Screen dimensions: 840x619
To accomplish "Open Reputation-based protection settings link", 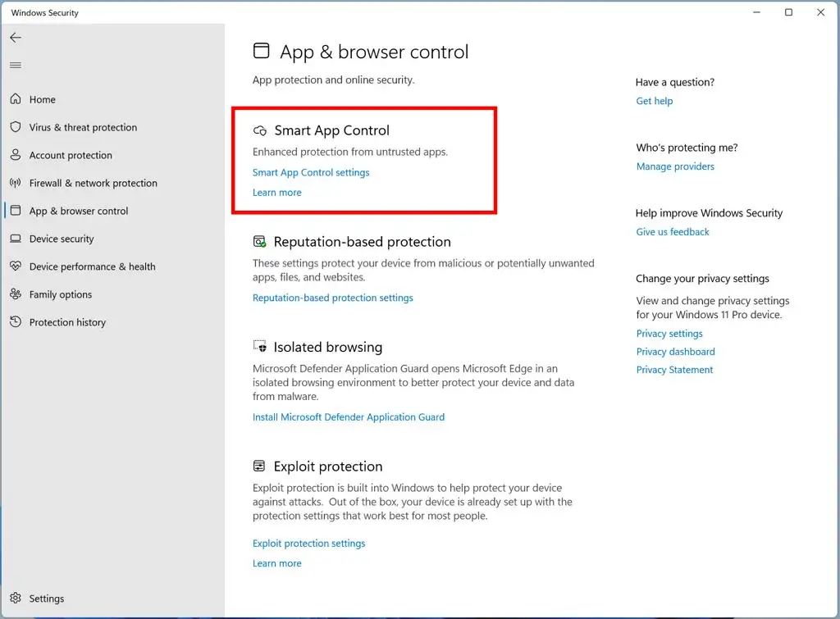I will (x=332, y=298).
